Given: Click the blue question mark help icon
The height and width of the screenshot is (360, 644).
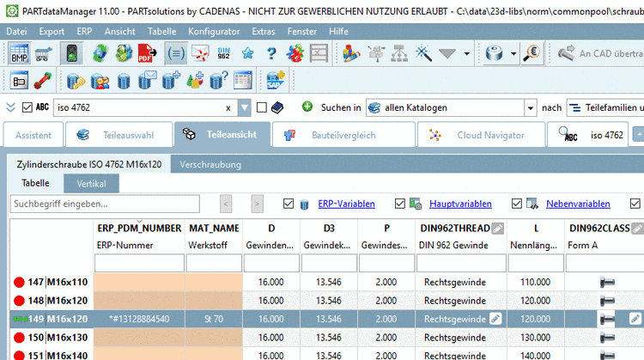Looking at the screenshot, I should coord(270,53).
